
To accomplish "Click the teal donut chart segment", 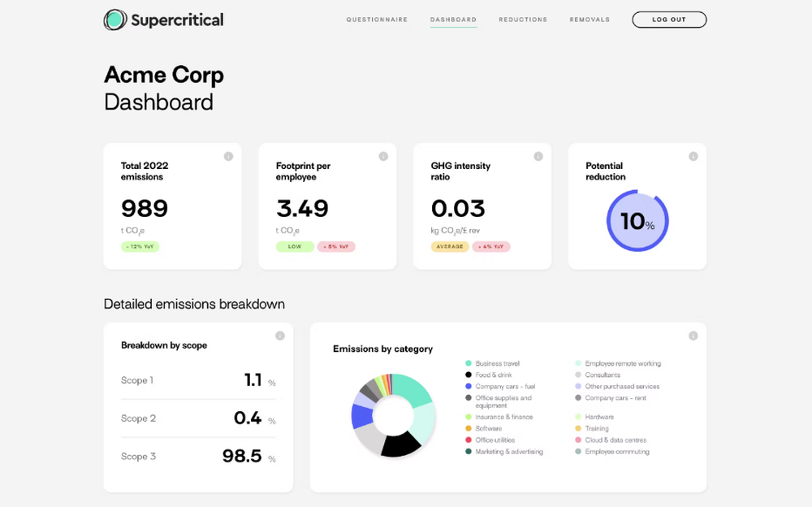I will tap(412, 389).
